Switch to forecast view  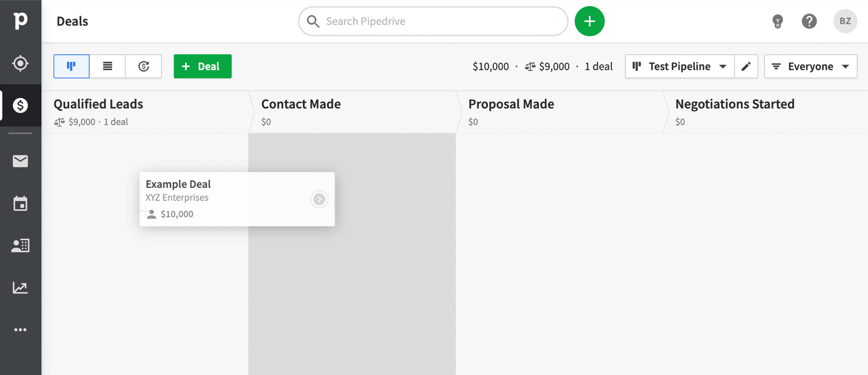click(x=143, y=66)
